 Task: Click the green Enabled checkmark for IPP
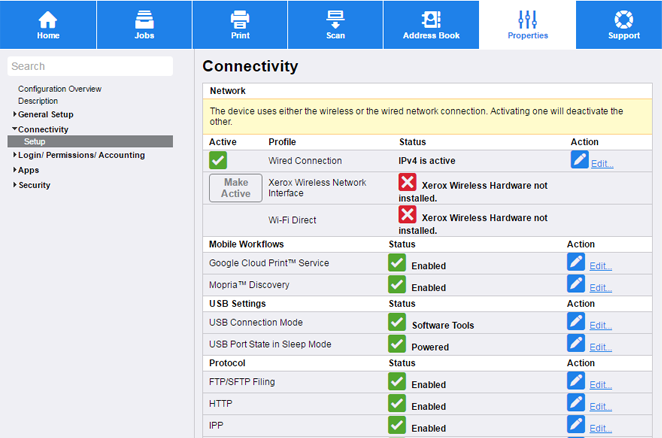click(397, 425)
